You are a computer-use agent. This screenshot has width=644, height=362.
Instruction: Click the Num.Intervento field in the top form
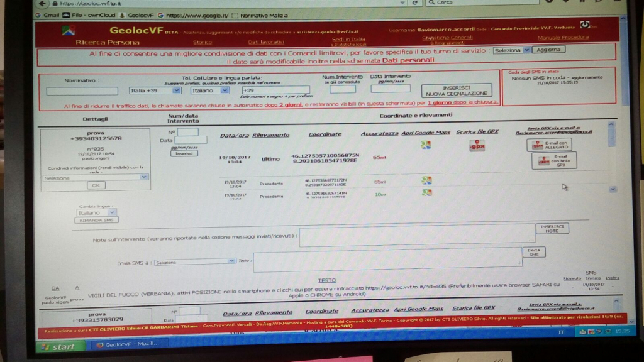tap(343, 89)
